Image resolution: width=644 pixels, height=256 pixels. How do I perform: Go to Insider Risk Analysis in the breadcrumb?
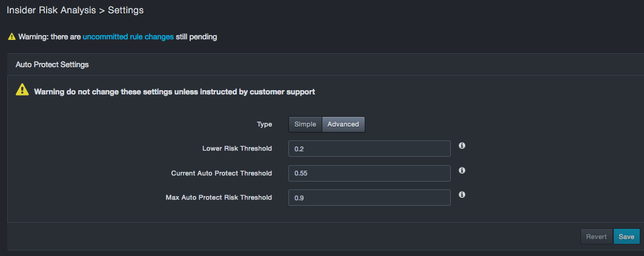click(x=51, y=10)
